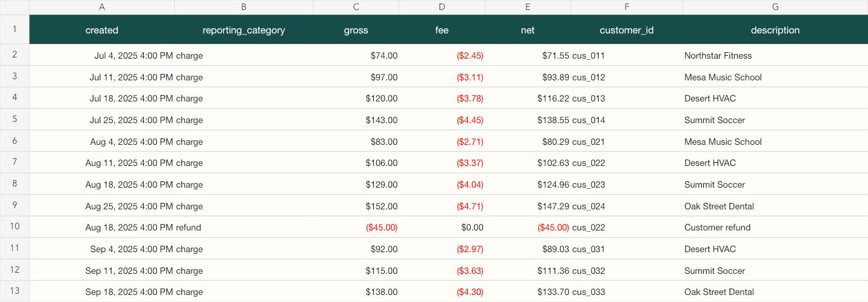Screen dimensions: 868x302
Task: Select column C header
Action: [356, 7]
